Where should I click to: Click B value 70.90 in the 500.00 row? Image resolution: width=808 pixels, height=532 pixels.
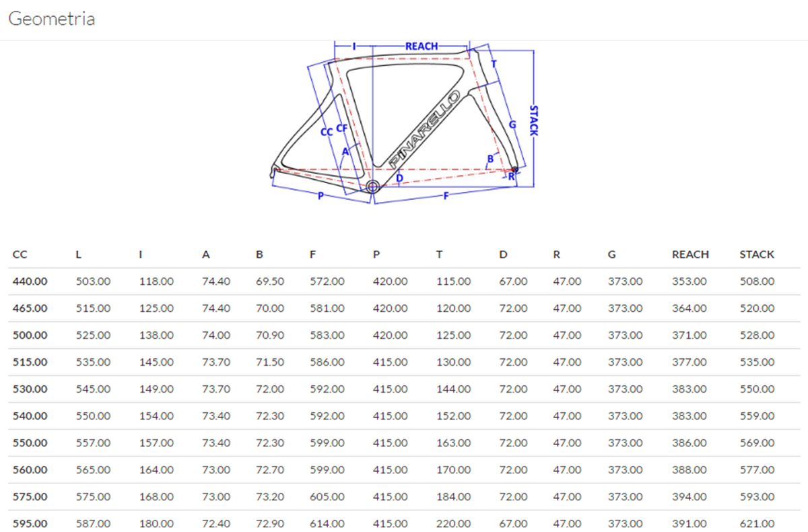270,335
